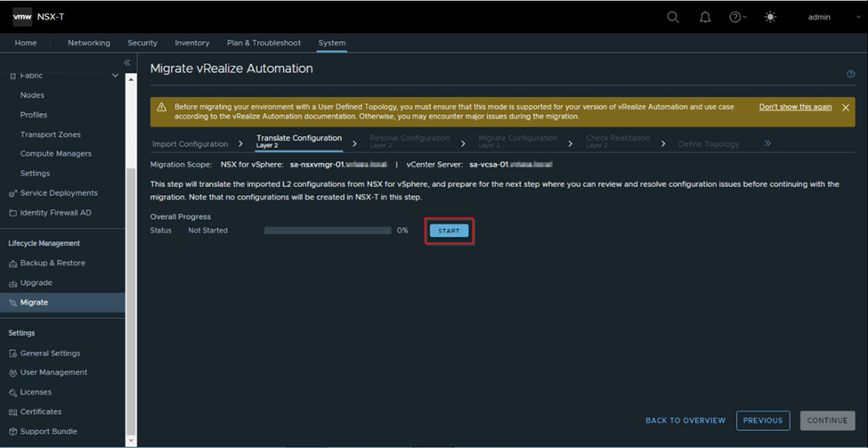Close the yellow warning banner

tap(846, 108)
